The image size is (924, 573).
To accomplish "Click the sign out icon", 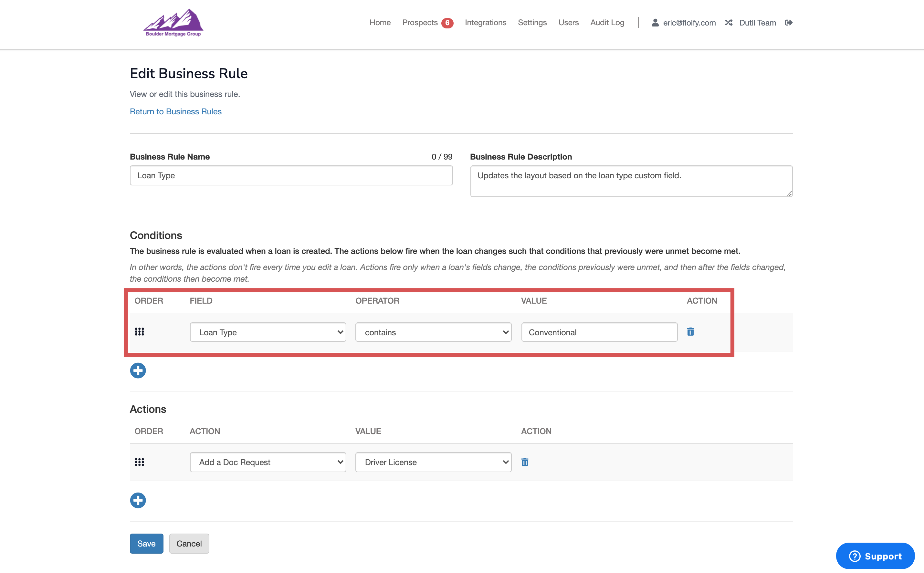I will (788, 23).
